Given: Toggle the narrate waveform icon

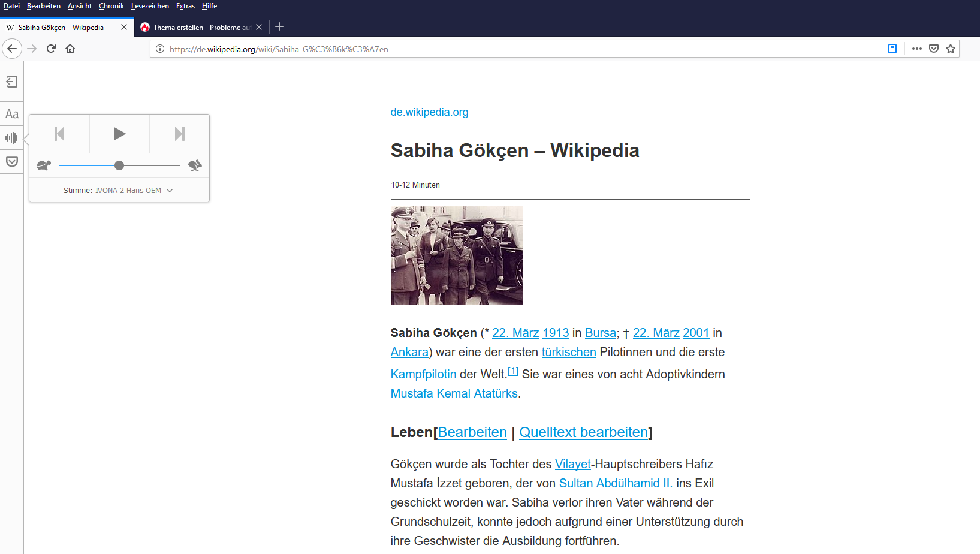Looking at the screenshot, I should [x=11, y=138].
